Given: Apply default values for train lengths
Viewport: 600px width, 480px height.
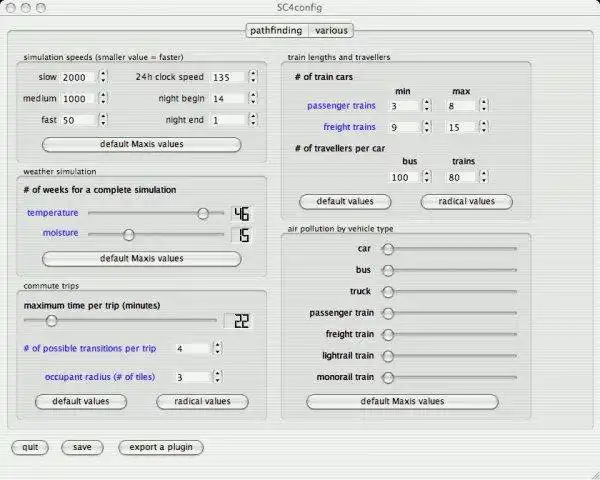Looking at the screenshot, I should [x=345, y=202].
